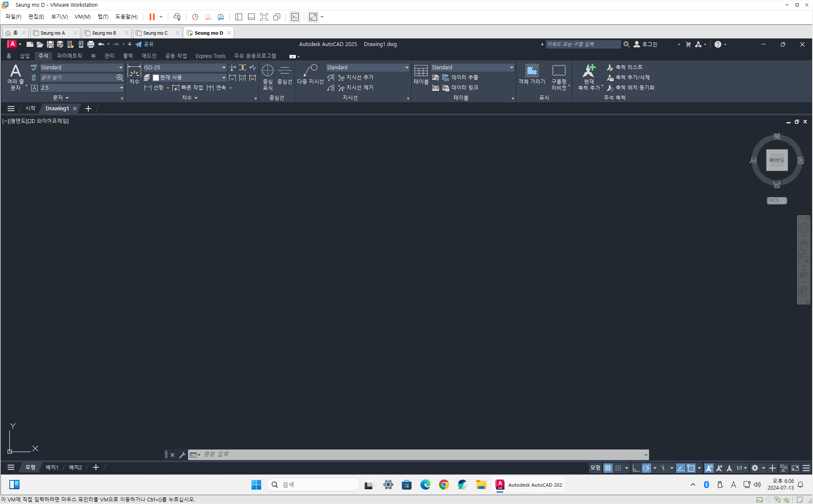This screenshot has width=813, height=504.
Task: Open the Express Tools ribbon tab
Action: (x=210, y=56)
